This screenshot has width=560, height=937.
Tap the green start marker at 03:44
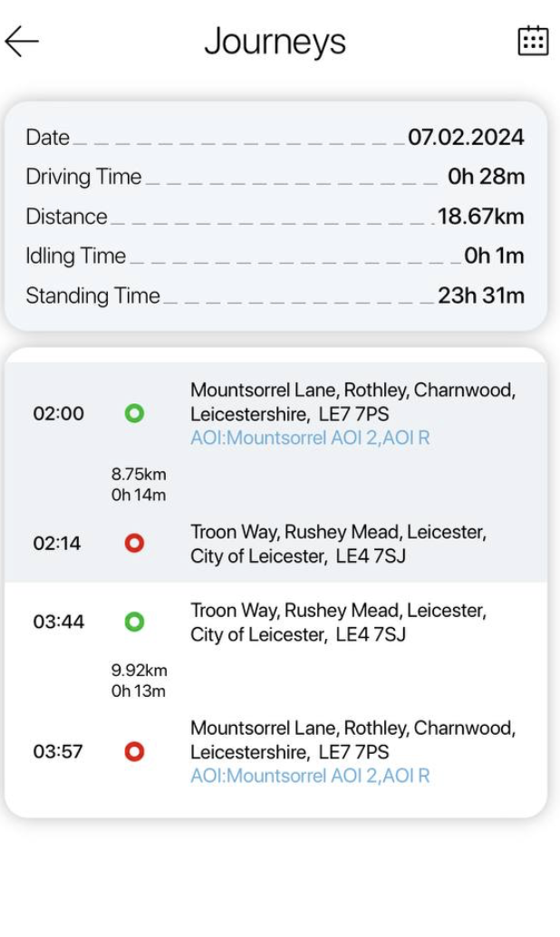pyautogui.click(x=134, y=623)
